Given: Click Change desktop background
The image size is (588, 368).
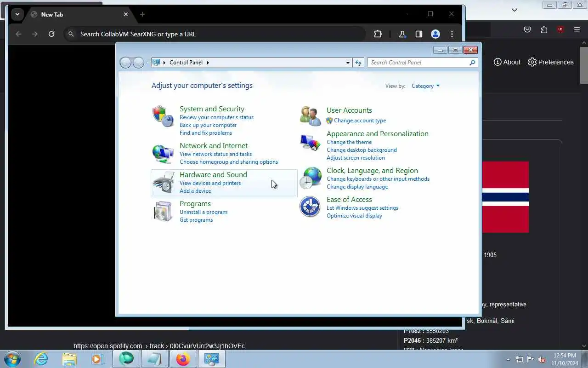Looking at the screenshot, I should point(362,150).
